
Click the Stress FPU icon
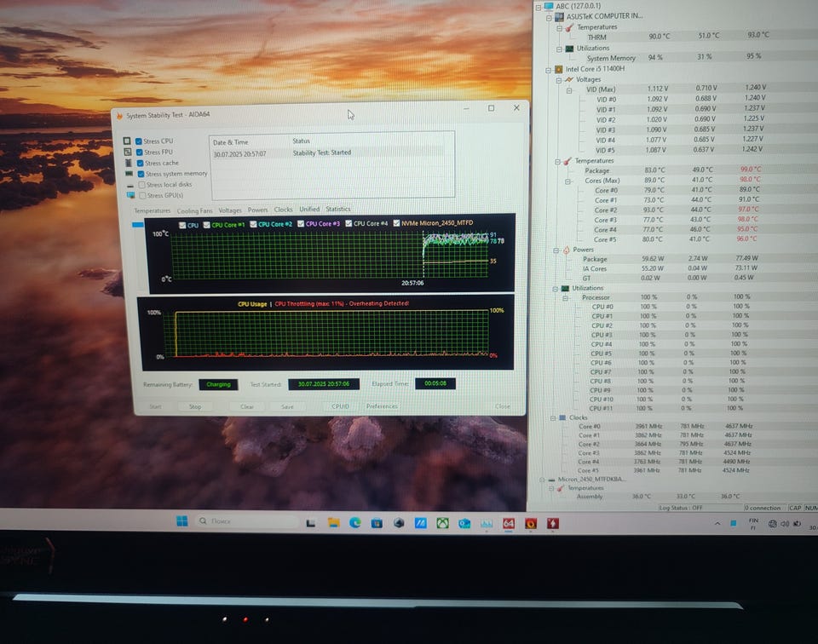tap(127, 152)
